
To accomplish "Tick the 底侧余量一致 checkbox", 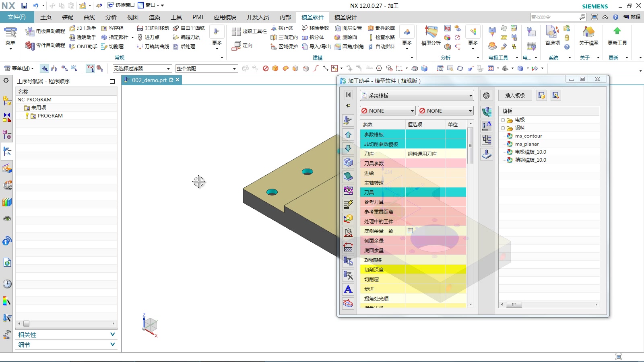I will tap(410, 231).
